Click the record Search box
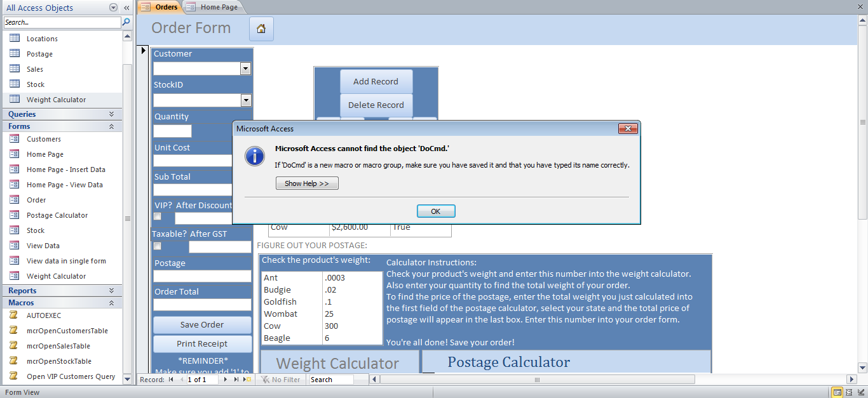This screenshot has width=868, height=398. [331, 380]
